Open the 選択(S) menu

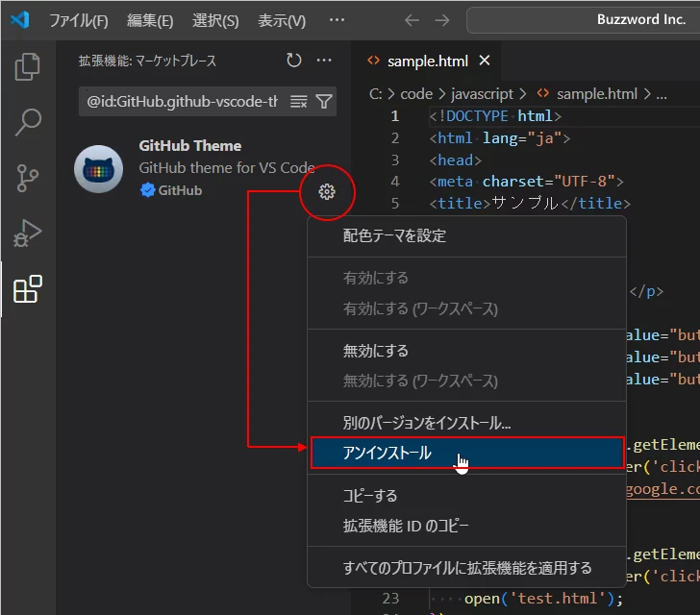[x=215, y=20]
